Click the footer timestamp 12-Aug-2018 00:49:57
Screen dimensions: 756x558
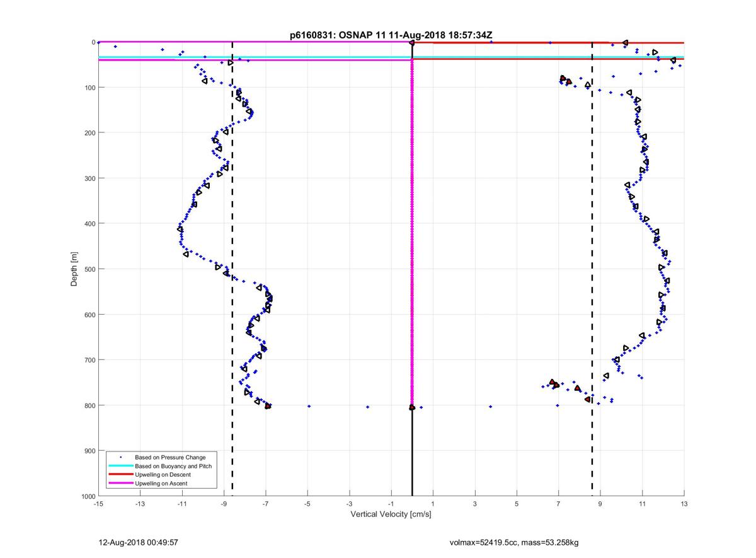(x=139, y=542)
